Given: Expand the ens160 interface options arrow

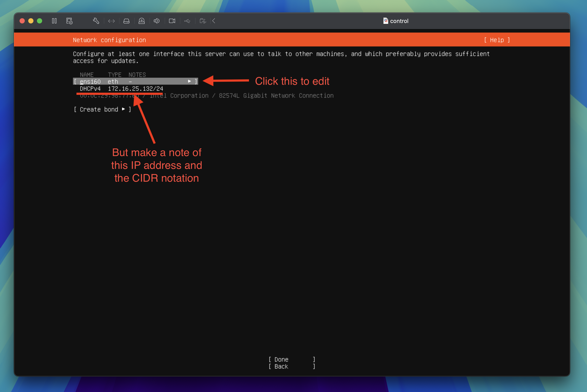Looking at the screenshot, I should [x=189, y=81].
